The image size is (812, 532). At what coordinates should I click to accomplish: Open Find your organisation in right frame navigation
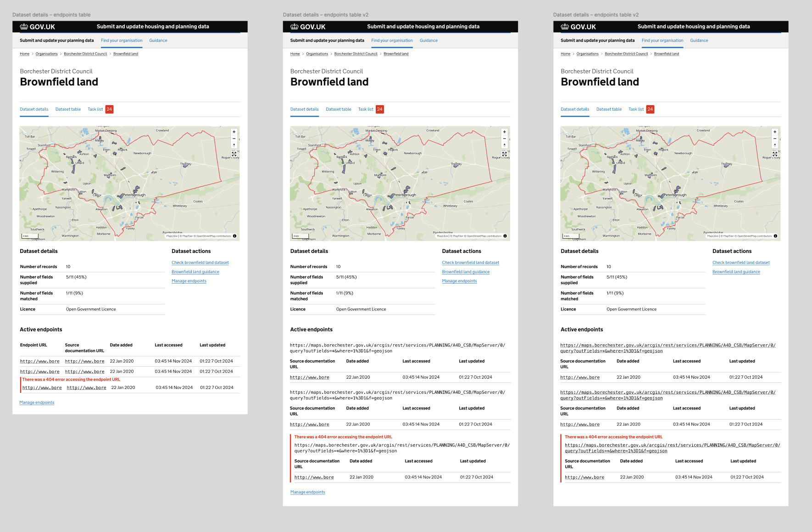click(662, 40)
